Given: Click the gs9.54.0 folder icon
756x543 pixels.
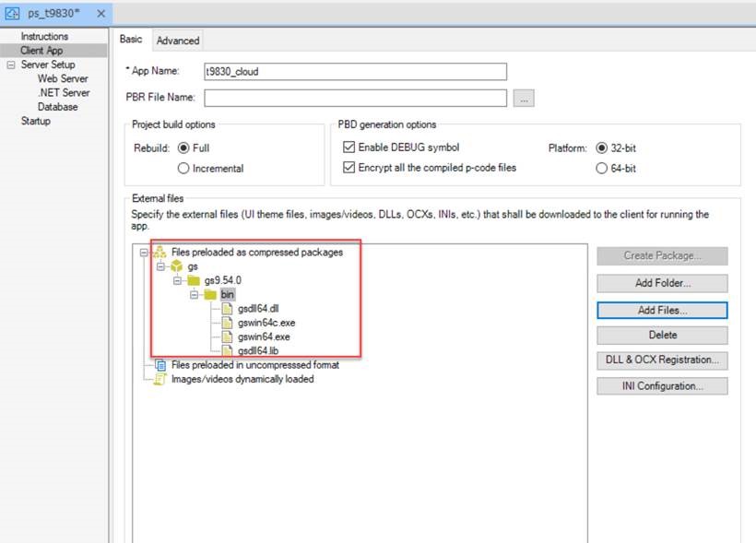Looking at the screenshot, I should pos(194,280).
